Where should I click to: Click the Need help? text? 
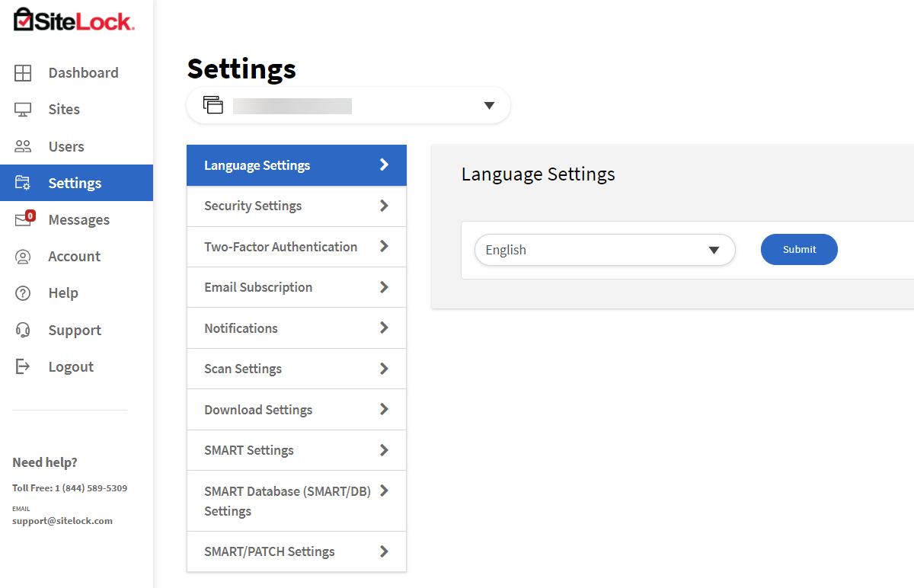coord(45,462)
